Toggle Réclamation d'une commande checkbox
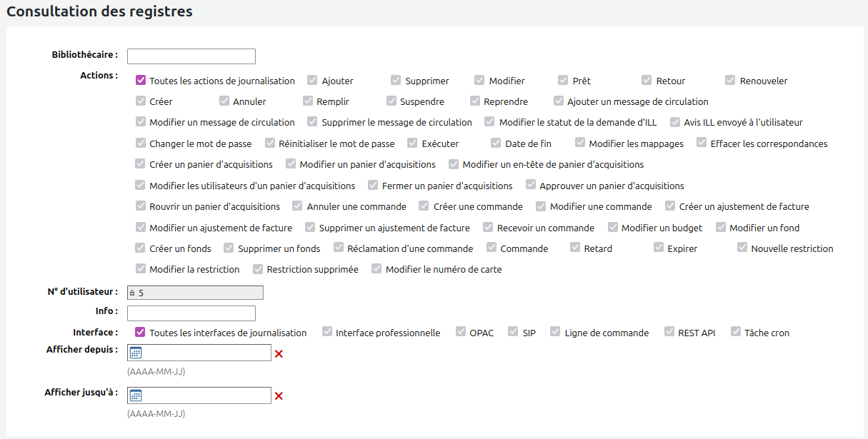 [339, 248]
